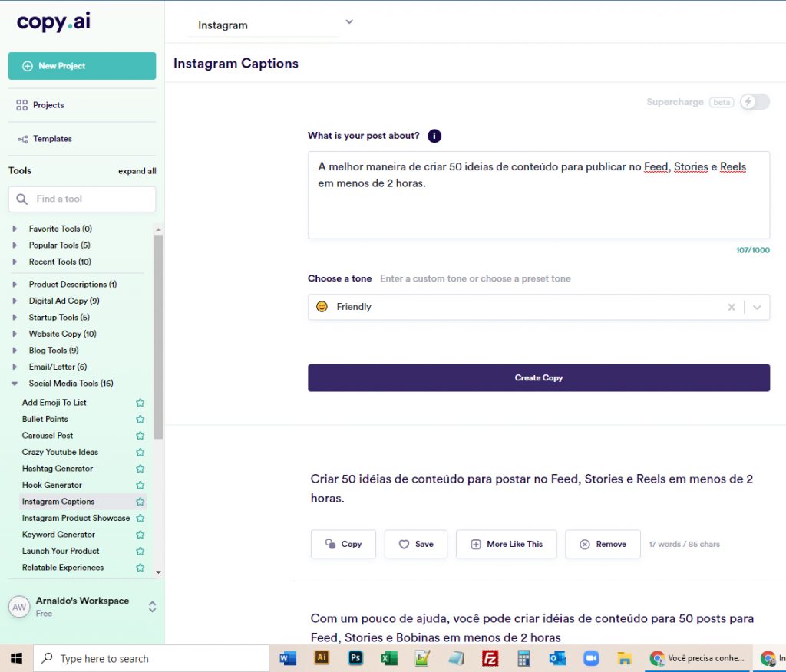Select the Hashtag Generator tool
This screenshot has width=786, height=672.
(x=57, y=469)
